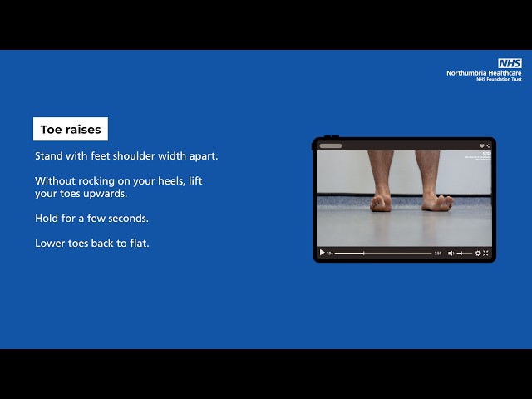Open the player settings gear
The width and height of the screenshot is (532, 399).
(478, 253)
